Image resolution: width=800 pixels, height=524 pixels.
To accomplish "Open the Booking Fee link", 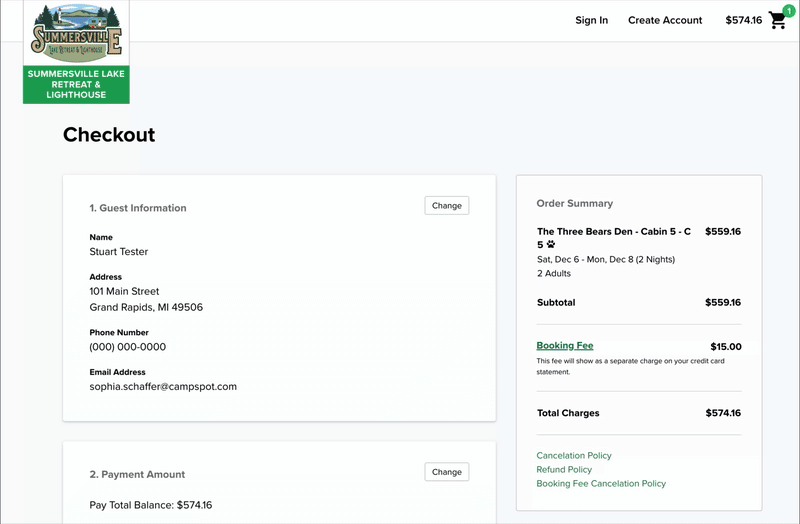I will 564,346.
